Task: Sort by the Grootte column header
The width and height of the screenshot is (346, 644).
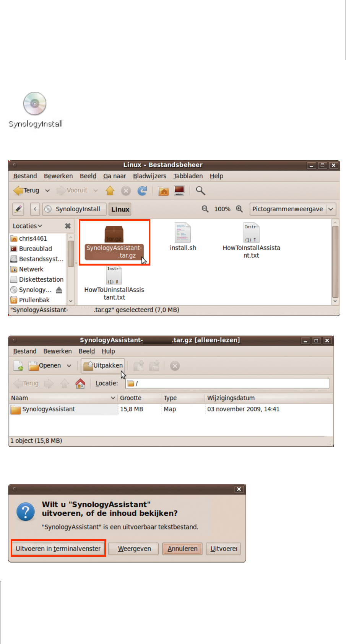Action: tap(139, 398)
